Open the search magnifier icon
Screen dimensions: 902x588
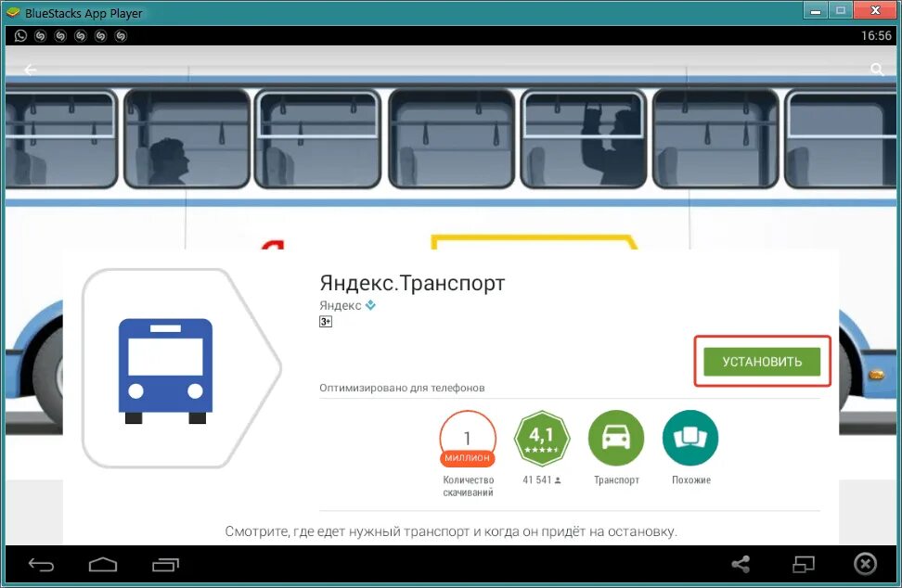pyautogui.click(x=877, y=70)
